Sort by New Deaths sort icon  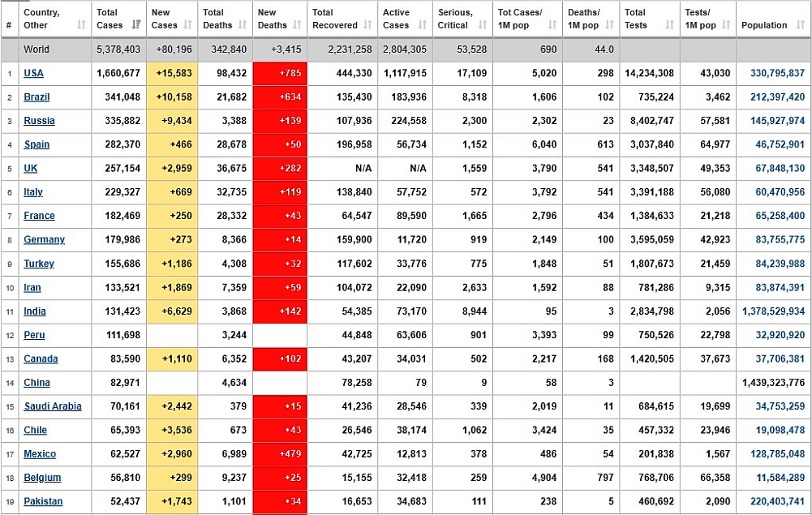297,25
